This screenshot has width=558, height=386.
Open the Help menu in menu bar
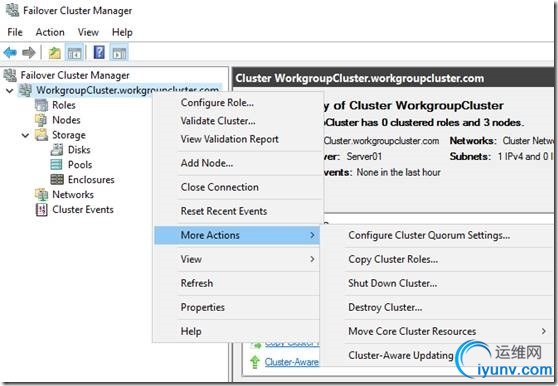point(122,32)
